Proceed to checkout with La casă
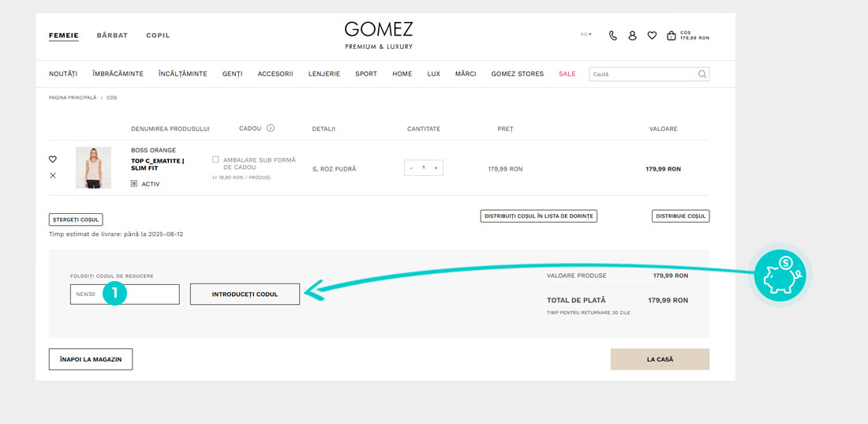The height and width of the screenshot is (424, 868). [x=660, y=359]
